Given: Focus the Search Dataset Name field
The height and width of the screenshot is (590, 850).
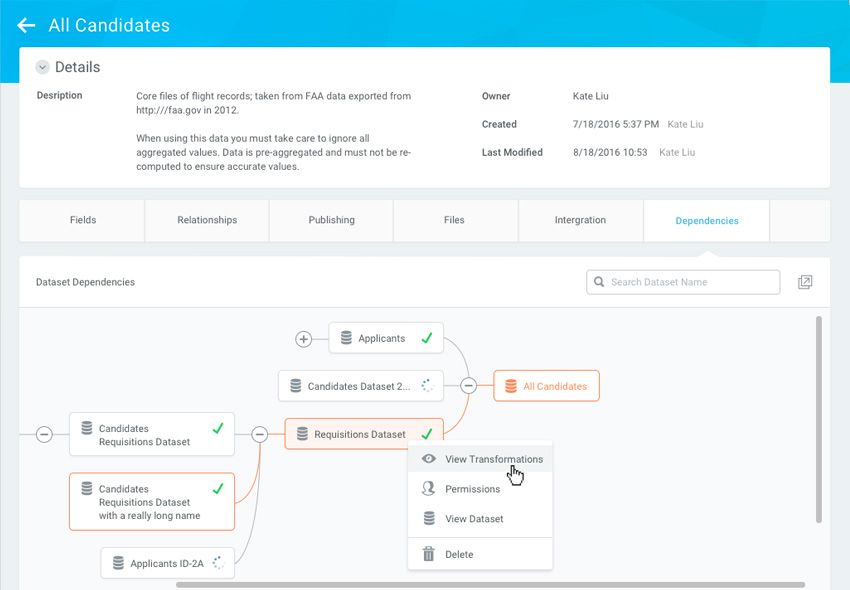Looking at the screenshot, I should coord(690,282).
